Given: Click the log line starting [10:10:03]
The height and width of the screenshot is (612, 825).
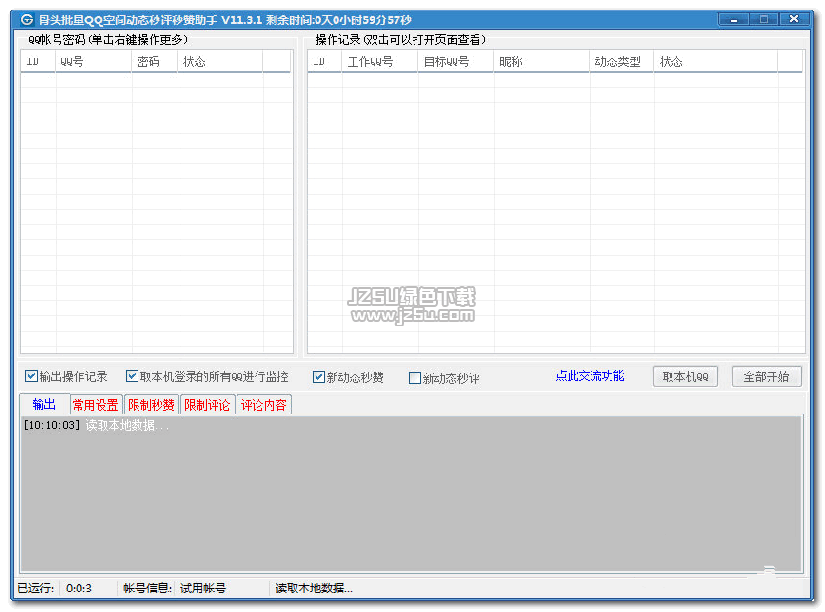Looking at the screenshot, I should click(x=96, y=425).
